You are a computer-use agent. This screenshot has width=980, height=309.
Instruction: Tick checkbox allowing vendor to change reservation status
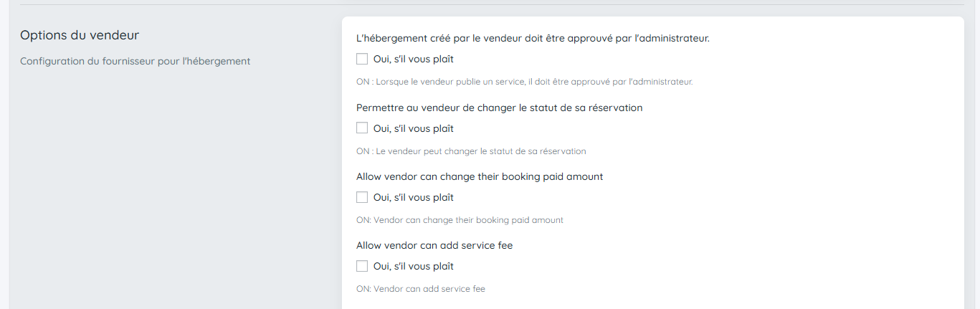[x=362, y=128]
